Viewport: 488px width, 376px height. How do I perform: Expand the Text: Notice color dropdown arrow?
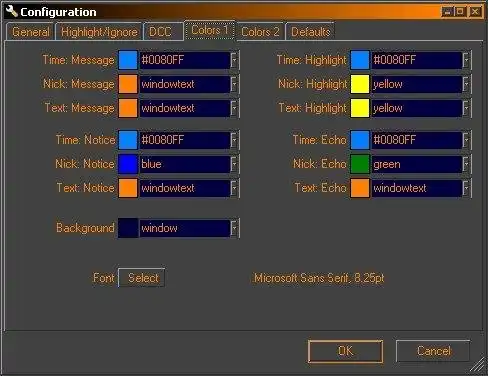pos(235,188)
